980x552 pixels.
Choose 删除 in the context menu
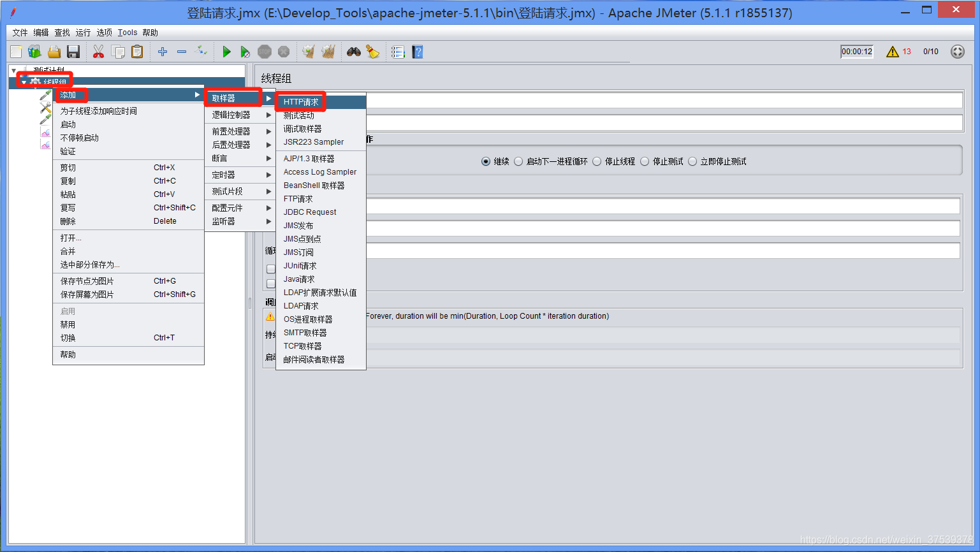click(x=128, y=221)
